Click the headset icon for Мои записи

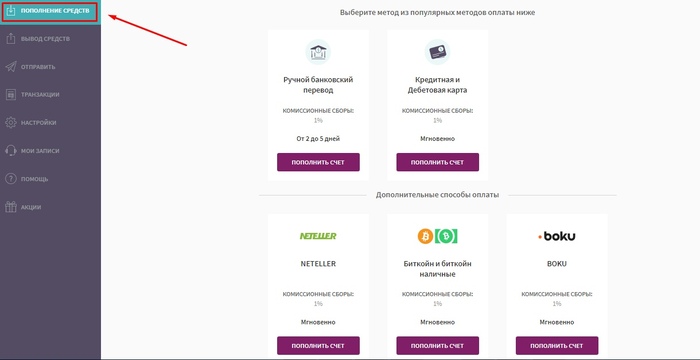click(11, 151)
